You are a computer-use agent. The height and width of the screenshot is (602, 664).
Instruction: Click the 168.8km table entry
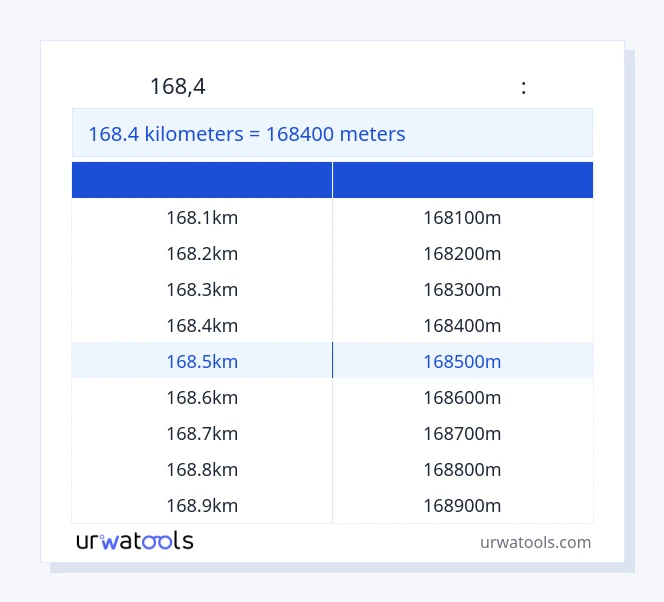pos(202,469)
